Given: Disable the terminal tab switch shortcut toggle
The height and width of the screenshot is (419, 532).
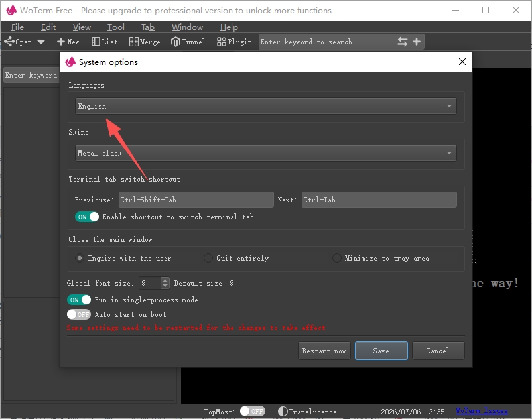Looking at the screenshot, I should click(x=87, y=217).
